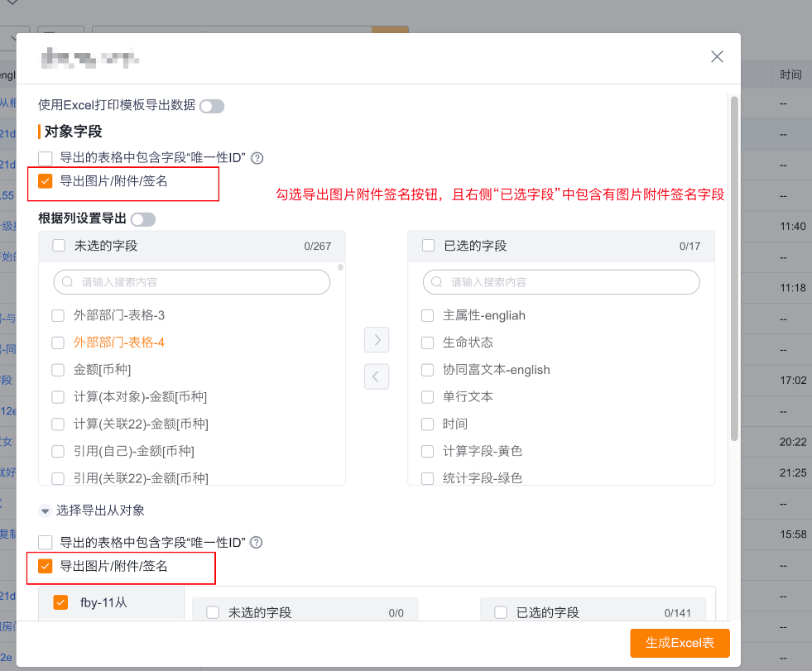Viewport: 812px width, 671px height.
Task: Check 计算(关联22)-金额[币种] field
Action: click(58, 424)
